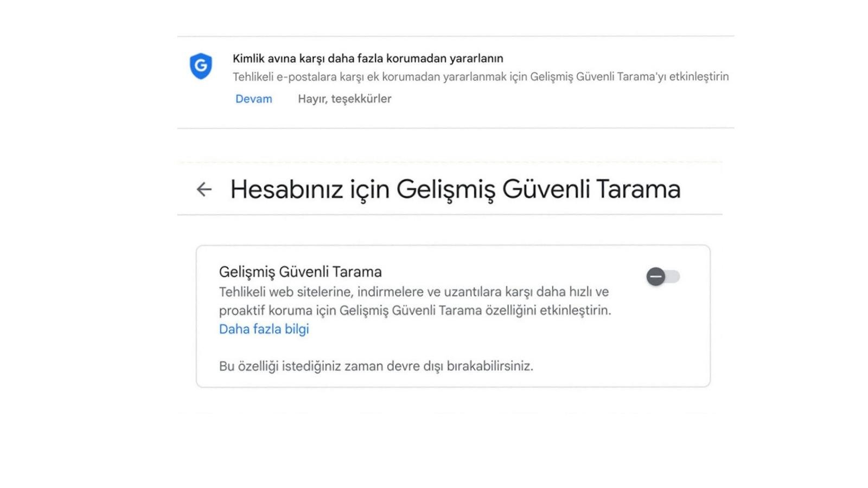Click the heading Hesabınız için Gelişmiş Güvenli Tarama
The height and width of the screenshot is (488, 868).
pos(455,189)
